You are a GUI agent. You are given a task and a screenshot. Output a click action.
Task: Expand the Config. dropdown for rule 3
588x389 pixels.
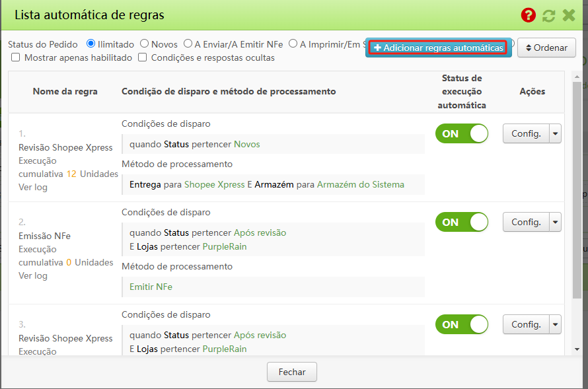(555, 324)
